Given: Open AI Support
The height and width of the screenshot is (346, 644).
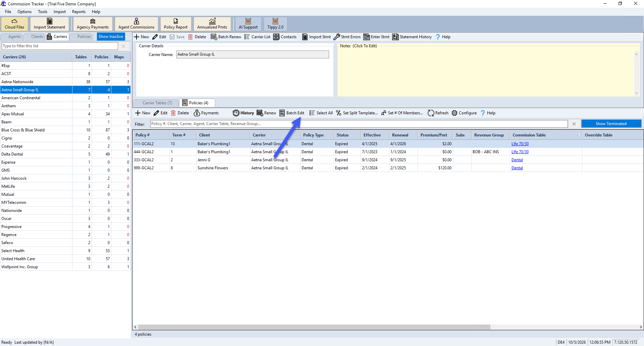Looking at the screenshot, I should [248, 24].
